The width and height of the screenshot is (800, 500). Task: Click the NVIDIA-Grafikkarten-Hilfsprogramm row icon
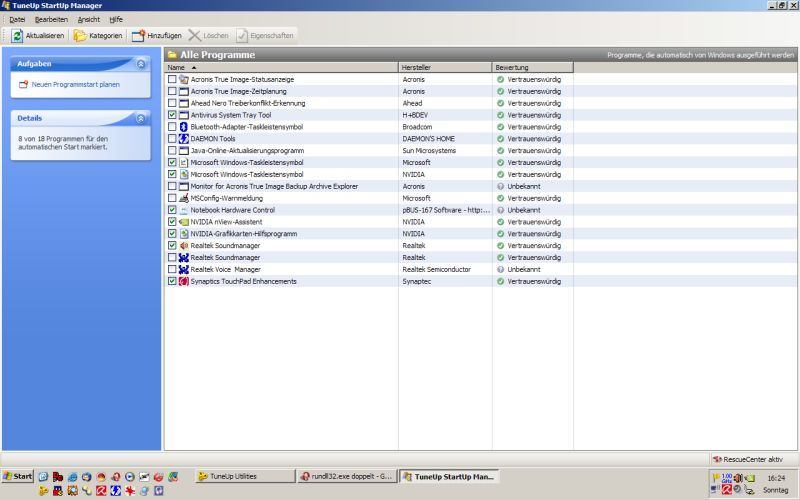point(184,234)
